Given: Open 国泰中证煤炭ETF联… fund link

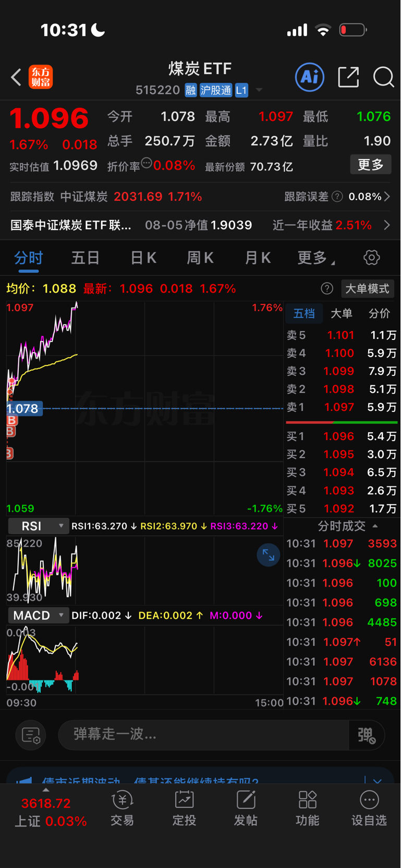Looking at the screenshot, I should point(71,225).
